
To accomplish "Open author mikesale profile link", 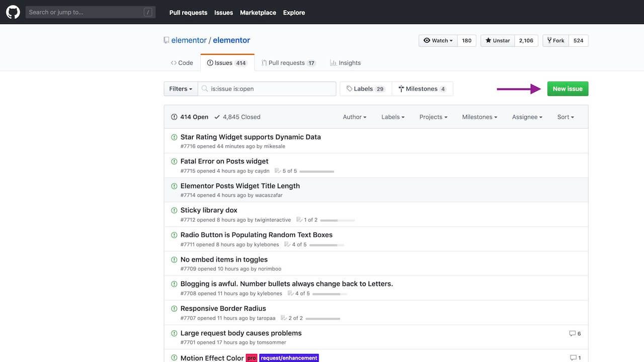I will tap(275, 146).
